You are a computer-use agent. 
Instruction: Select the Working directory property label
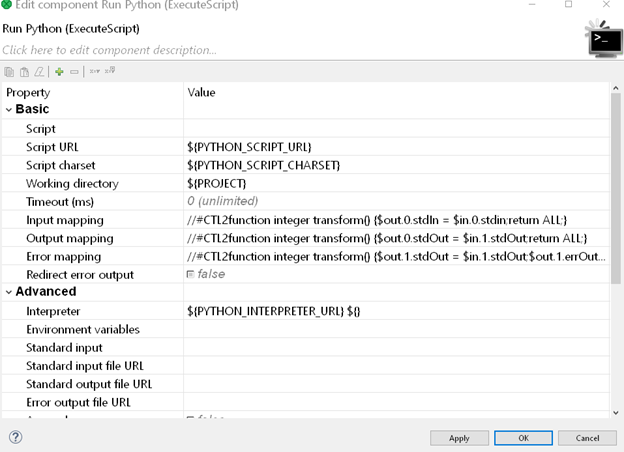pos(72,183)
